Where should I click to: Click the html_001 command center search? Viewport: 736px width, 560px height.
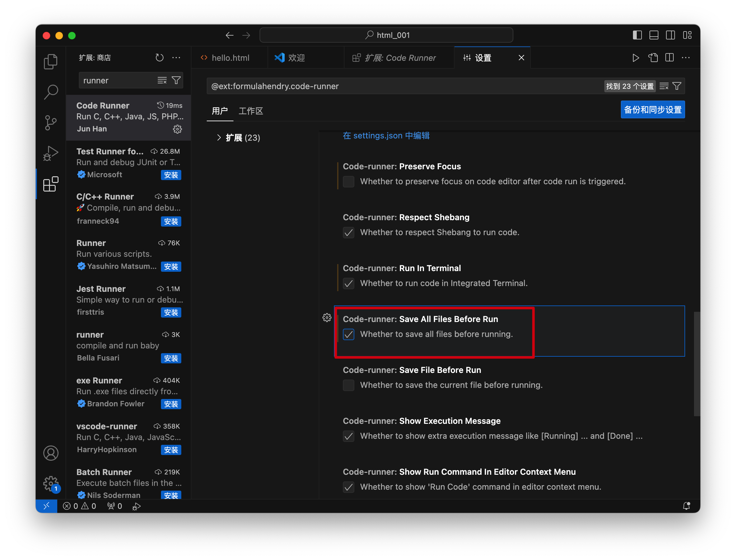pos(386,35)
